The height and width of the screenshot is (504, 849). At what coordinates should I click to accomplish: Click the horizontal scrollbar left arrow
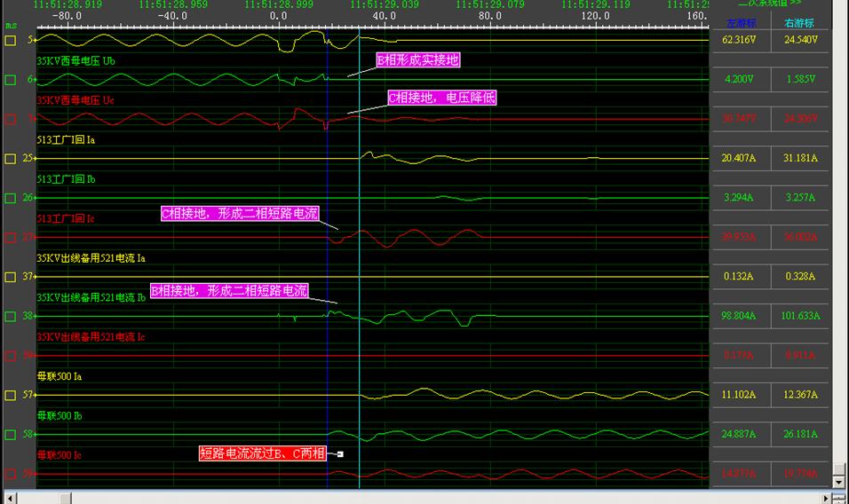point(10,497)
